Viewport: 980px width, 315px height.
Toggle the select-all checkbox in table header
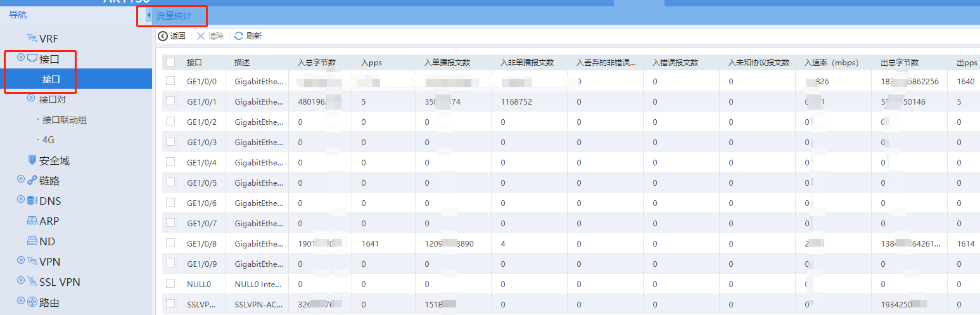[170, 62]
